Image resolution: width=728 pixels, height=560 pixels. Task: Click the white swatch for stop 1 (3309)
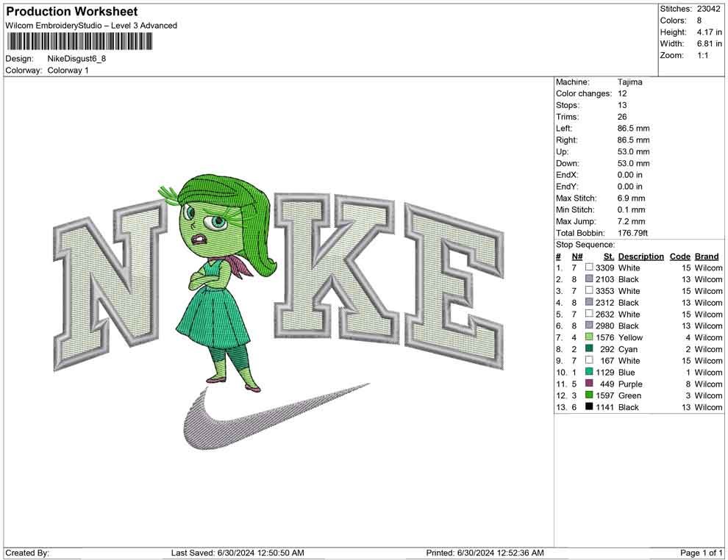pos(589,268)
